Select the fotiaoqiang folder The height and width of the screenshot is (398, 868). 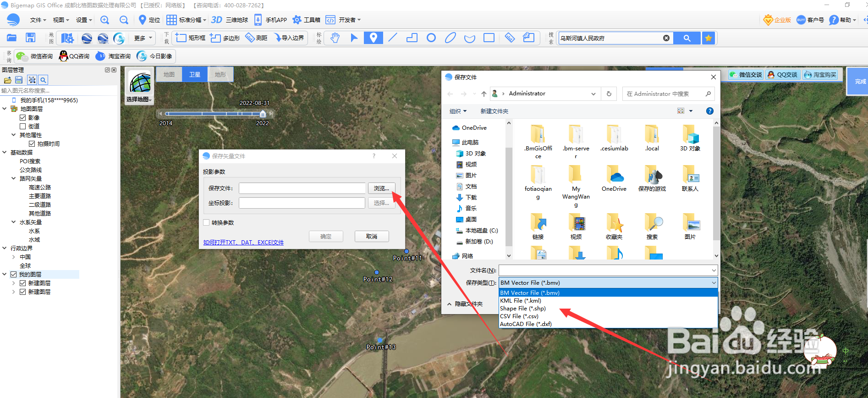click(538, 182)
